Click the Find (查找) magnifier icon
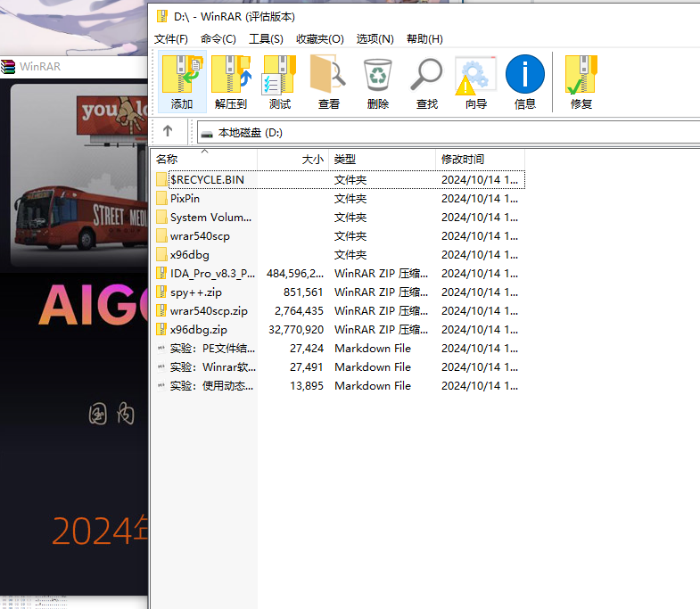 point(427,81)
